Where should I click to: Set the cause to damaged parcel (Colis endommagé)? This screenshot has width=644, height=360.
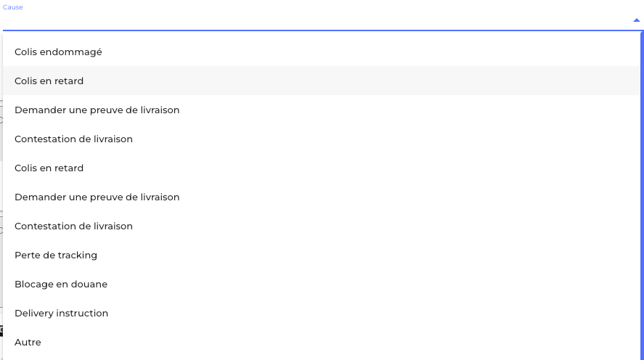(58, 52)
